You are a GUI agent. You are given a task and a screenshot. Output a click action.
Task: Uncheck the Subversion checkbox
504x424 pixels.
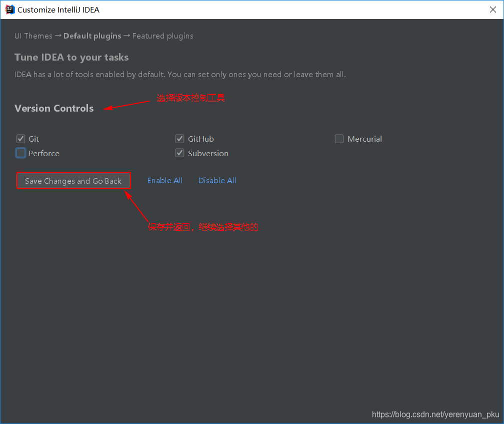(179, 153)
